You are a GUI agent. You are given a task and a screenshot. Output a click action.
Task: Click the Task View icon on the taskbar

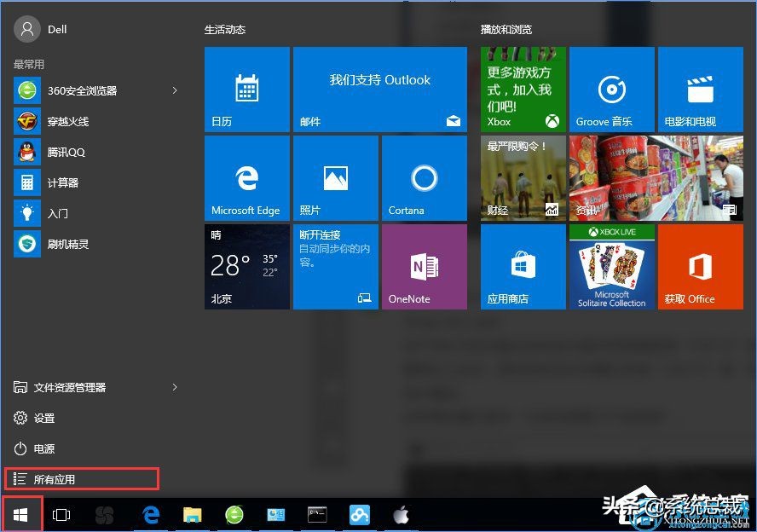click(x=61, y=514)
